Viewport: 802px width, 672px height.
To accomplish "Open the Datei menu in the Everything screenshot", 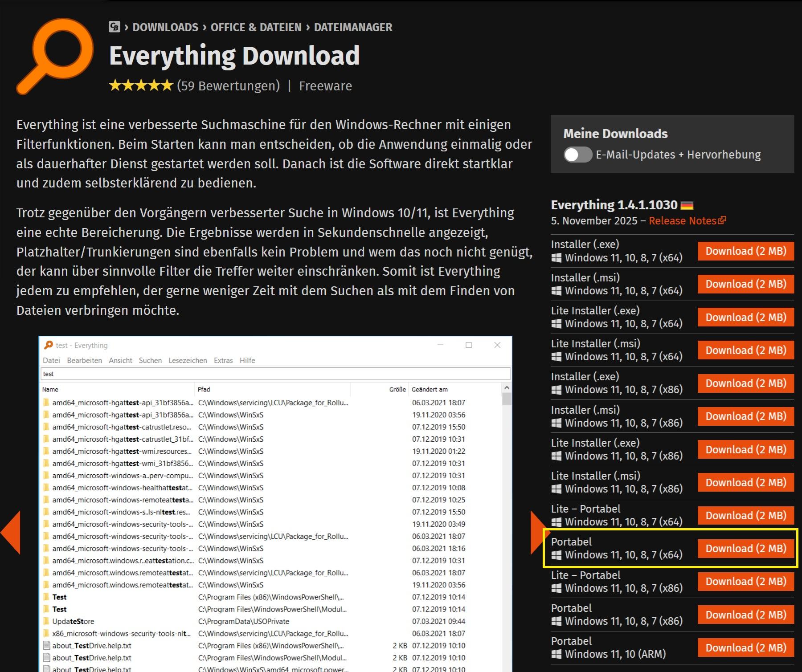I will (52, 360).
